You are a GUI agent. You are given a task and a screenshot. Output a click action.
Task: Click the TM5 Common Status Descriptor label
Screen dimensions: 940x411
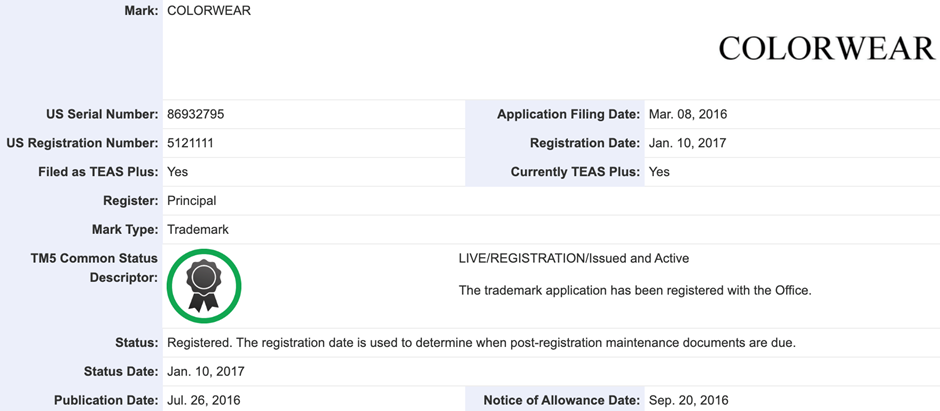(x=95, y=267)
